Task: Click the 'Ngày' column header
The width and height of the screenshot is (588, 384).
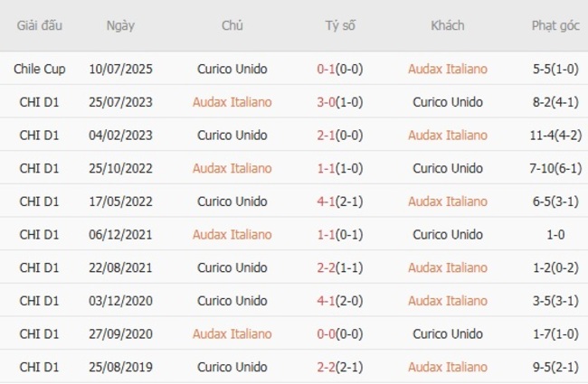Action: pyautogui.click(x=120, y=25)
